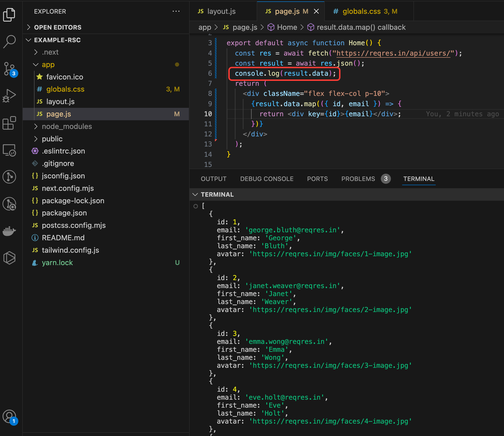Close the page.js editor tab
The width and height of the screenshot is (504, 436).
coord(316,11)
